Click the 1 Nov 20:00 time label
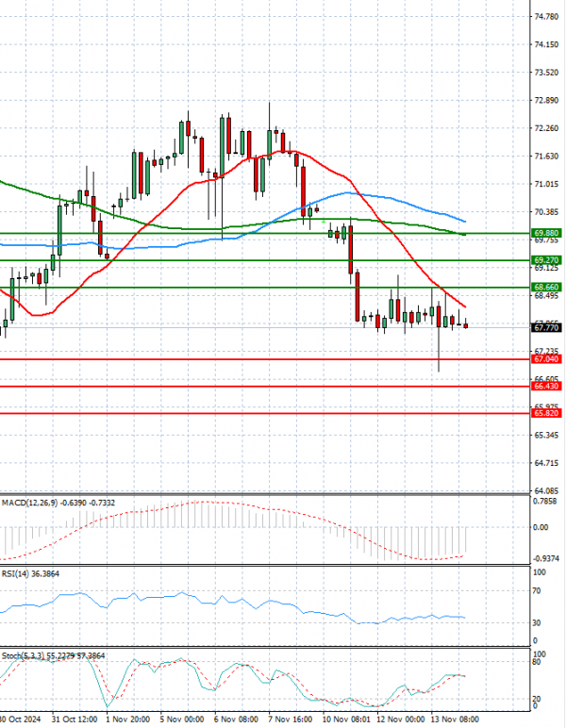This screenshot has height=728, width=566. click(x=127, y=720)
